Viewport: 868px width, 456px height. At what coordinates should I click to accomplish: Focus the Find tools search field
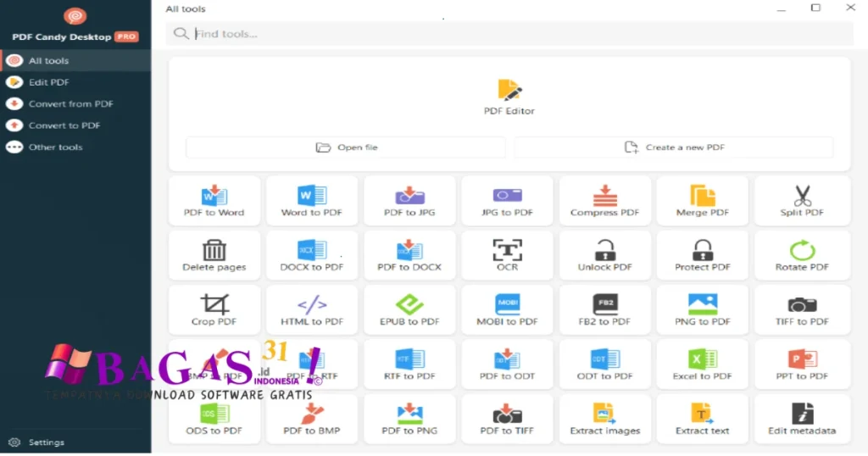tap(509, 34)
